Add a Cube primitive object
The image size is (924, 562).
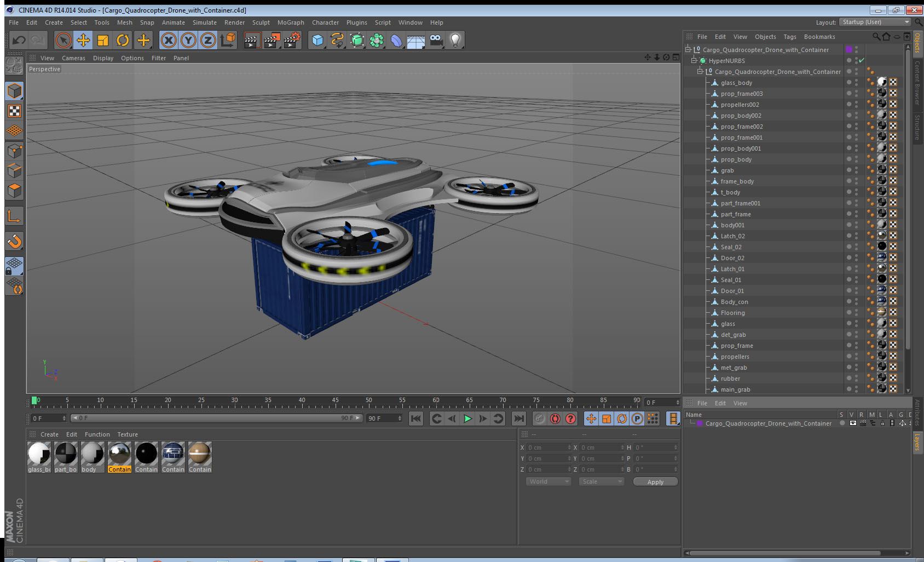[x=317, y=40]
